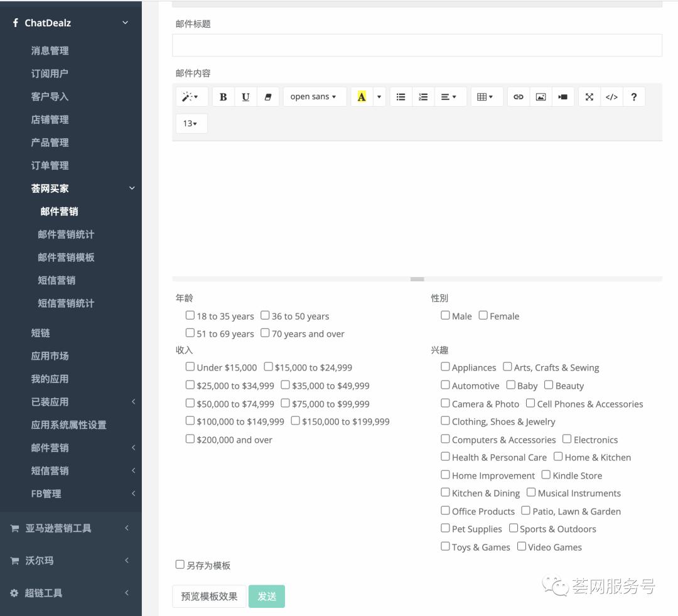
Task: Collapse the 荟网买家 submenu
Action: tap(132, 188)
